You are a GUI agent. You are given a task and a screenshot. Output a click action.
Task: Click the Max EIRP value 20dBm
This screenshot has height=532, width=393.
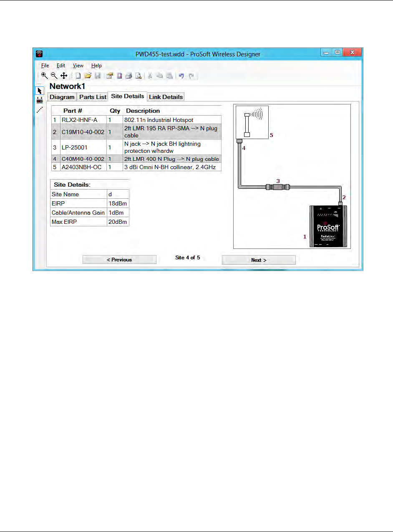[118, 222]
